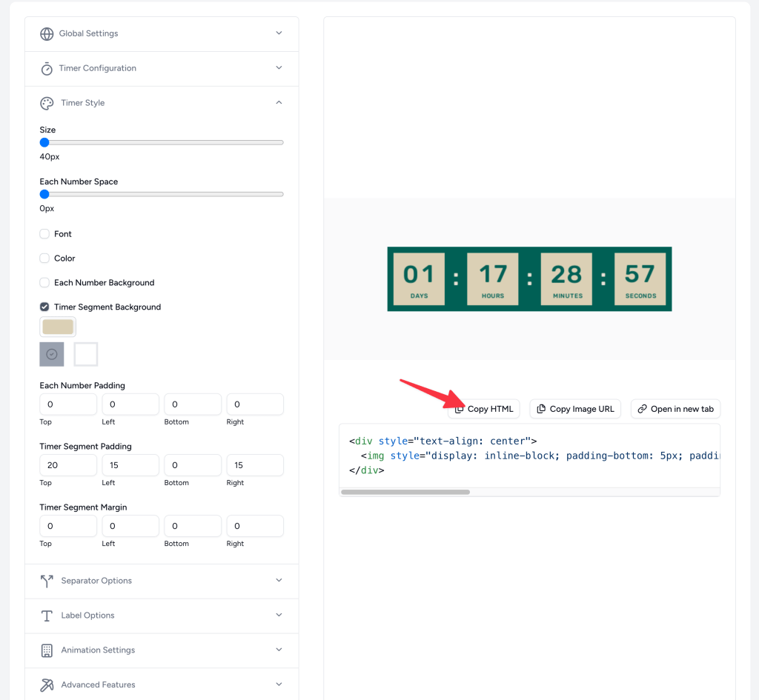Click the Label Options text icon
The height and width of the screenshot is (700, 759).
coord(47,616)
